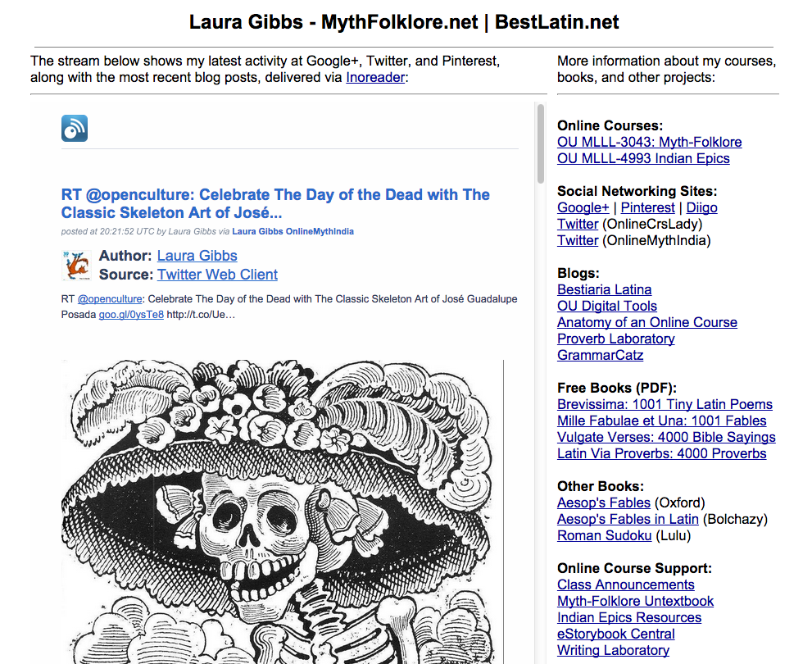812x664 pixels.
Task: Click the Posada skeleton artwork image
Action: (282, 512)
